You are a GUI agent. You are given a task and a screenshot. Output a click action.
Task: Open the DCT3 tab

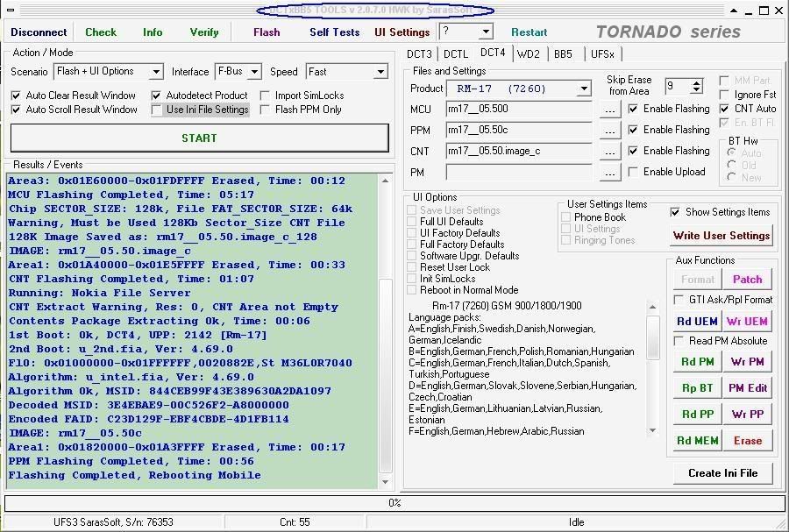[x=420, y=53]
